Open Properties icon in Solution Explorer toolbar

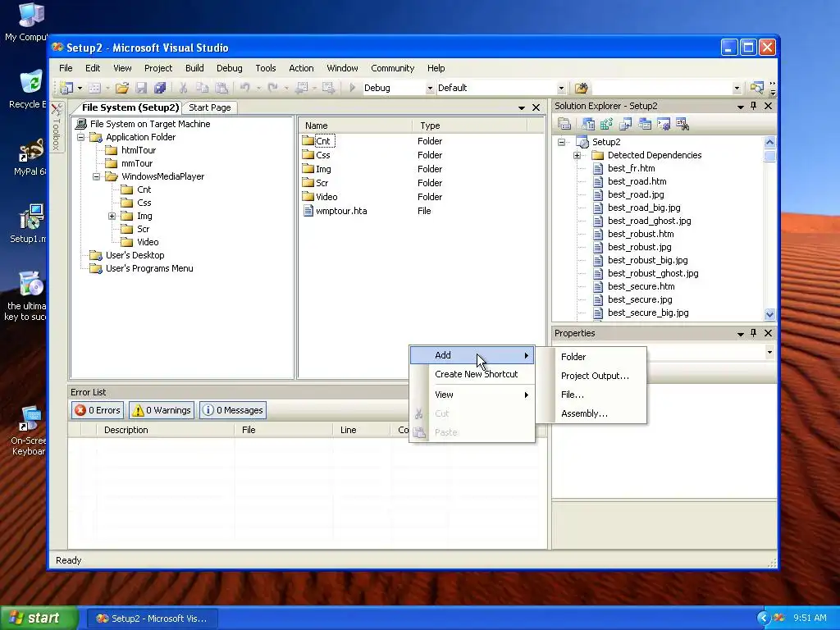(x=564, y=125)
